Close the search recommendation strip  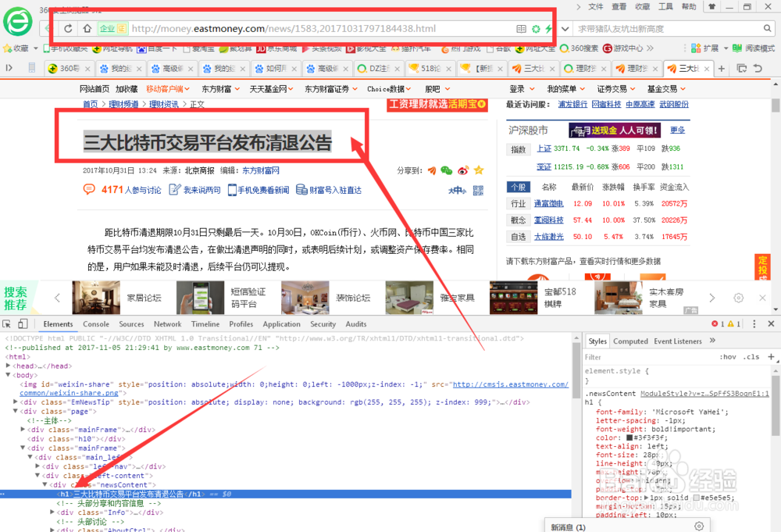762,298
